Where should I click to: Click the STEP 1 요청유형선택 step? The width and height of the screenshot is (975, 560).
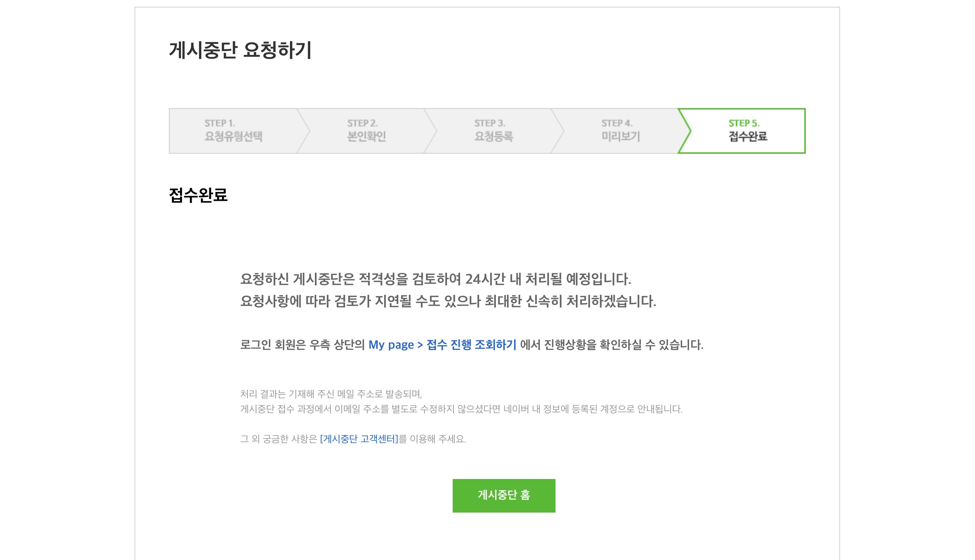(233, 131)
